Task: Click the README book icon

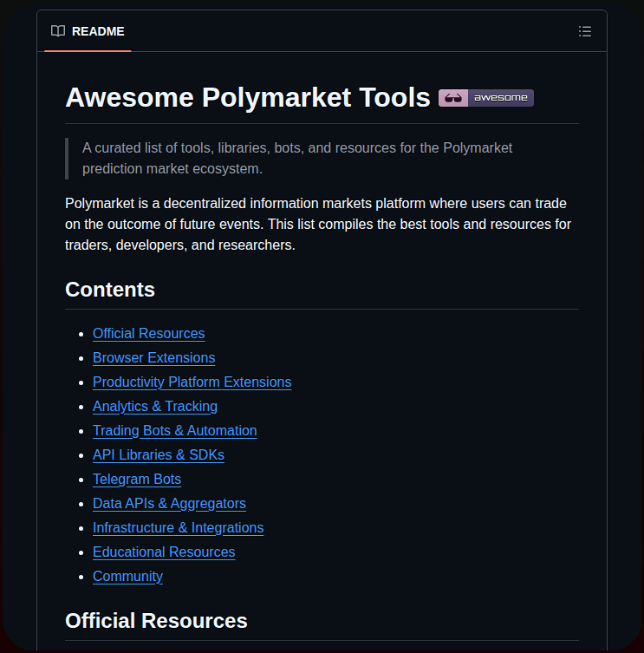Action: (58, 31)
